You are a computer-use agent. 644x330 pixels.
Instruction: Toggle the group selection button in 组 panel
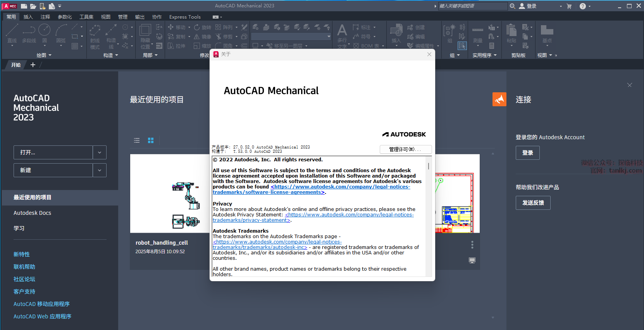462,46
